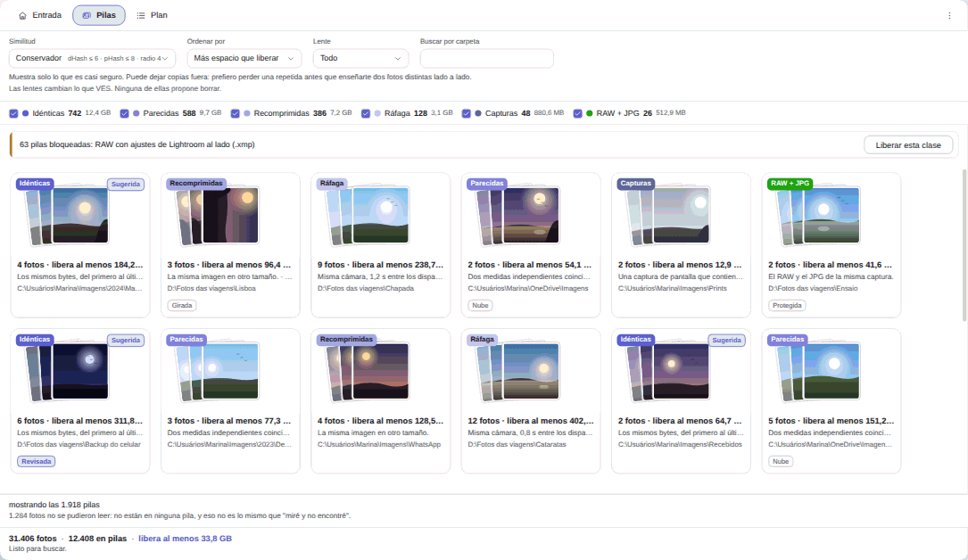Click the Girada tag on Lisboa pile
Screen dimensions: 968x560
181,305
